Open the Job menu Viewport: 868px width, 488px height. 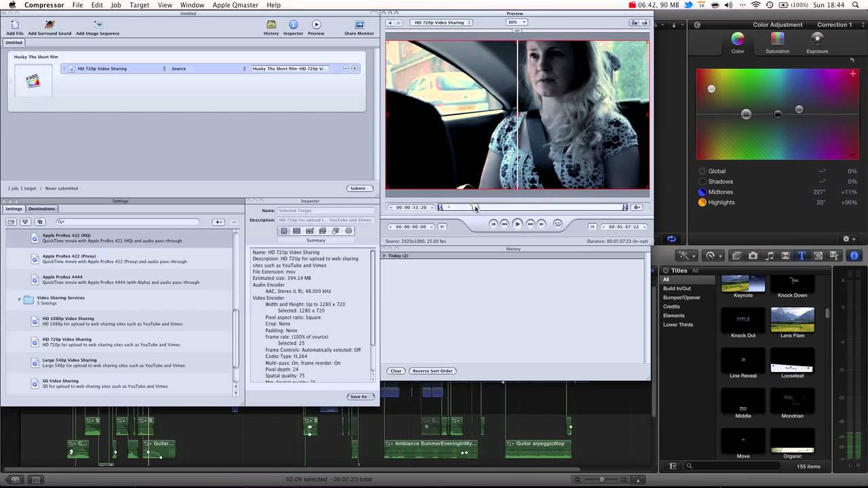(x=116, y=5)
